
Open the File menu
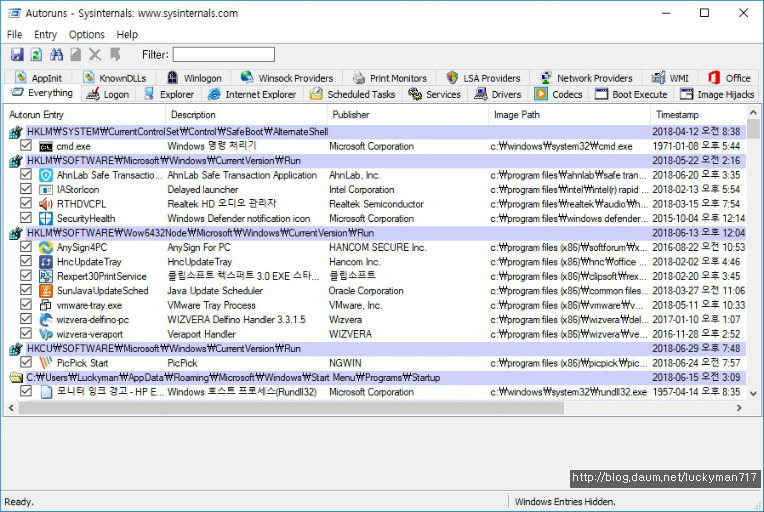(15, 35)
